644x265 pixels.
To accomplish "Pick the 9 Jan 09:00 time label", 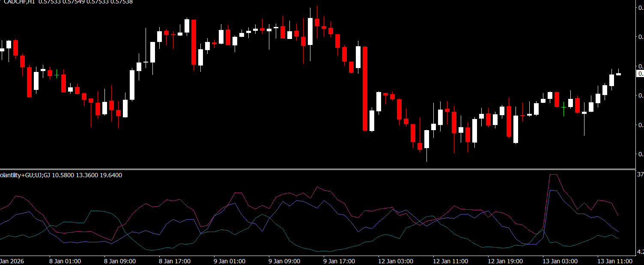I will click(284, 261).
